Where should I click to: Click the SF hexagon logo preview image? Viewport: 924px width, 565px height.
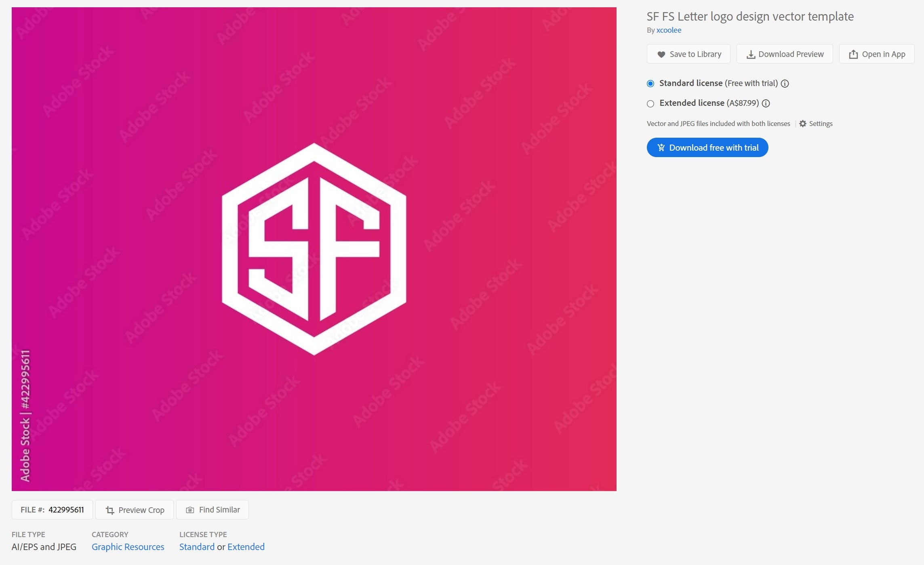click(x=314, y=249)
